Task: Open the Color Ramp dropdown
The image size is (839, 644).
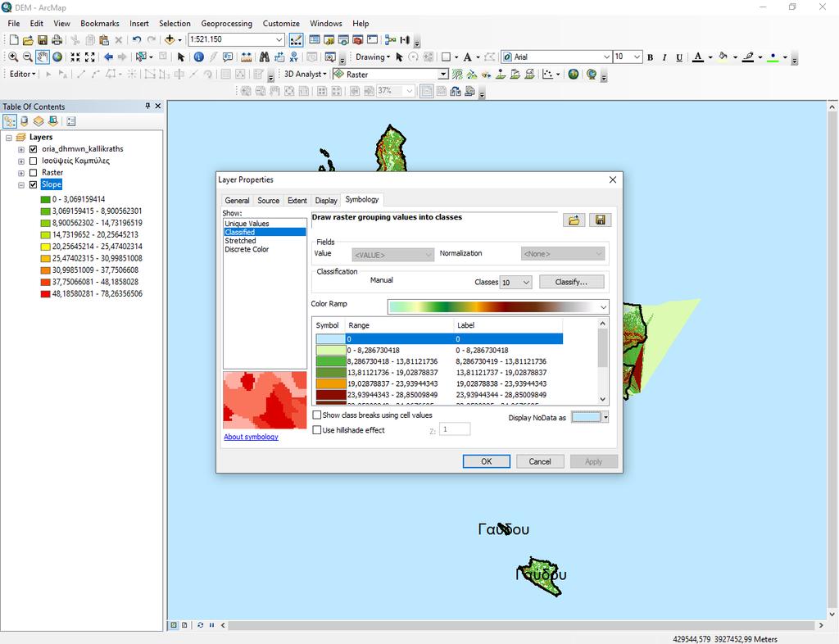Action: click(603, 307)
